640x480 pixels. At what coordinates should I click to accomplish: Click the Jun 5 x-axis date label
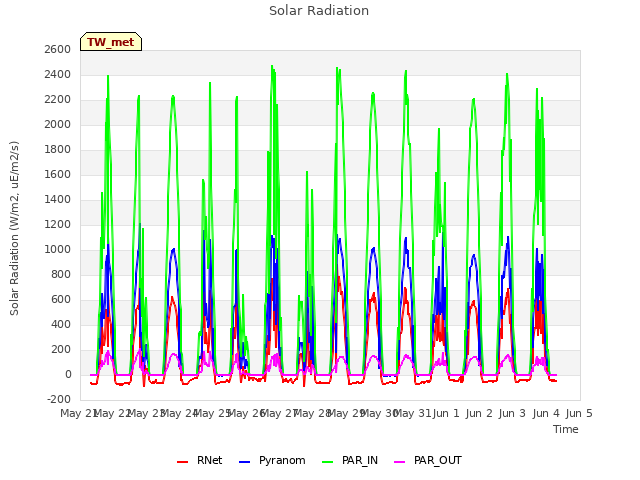tap(579, 413)
